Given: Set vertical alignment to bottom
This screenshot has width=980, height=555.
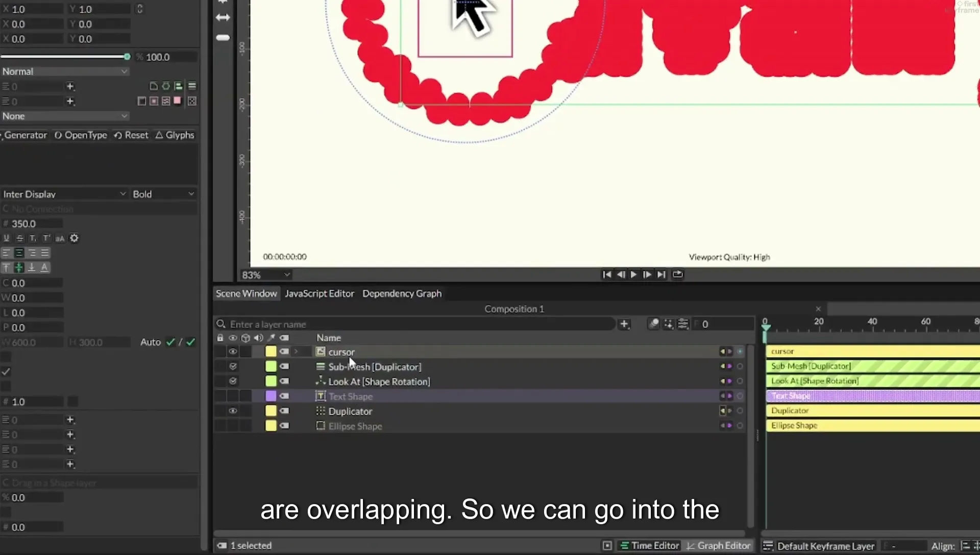Looking at the screenshot, I should 32,267.
